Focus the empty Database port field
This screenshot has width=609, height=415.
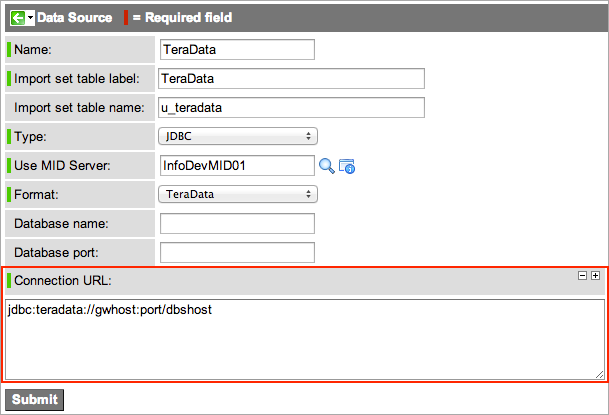click(237, 253)
